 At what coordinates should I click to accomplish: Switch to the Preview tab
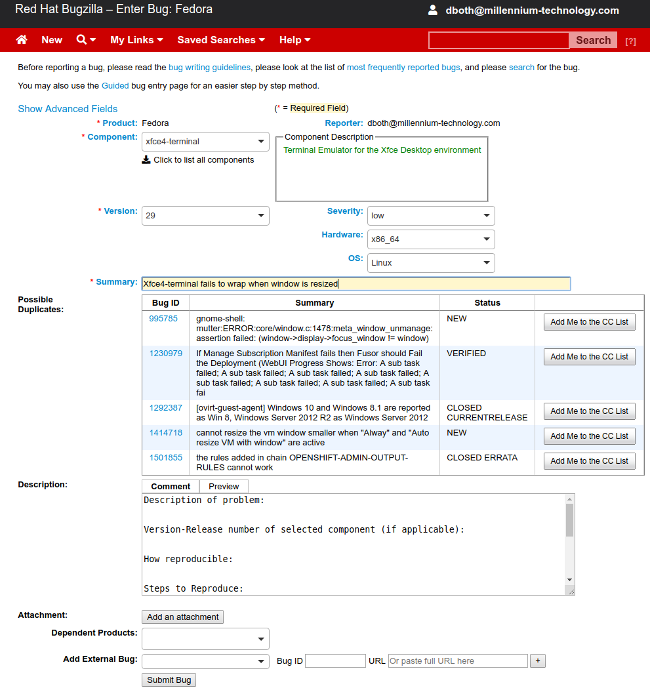224,486
